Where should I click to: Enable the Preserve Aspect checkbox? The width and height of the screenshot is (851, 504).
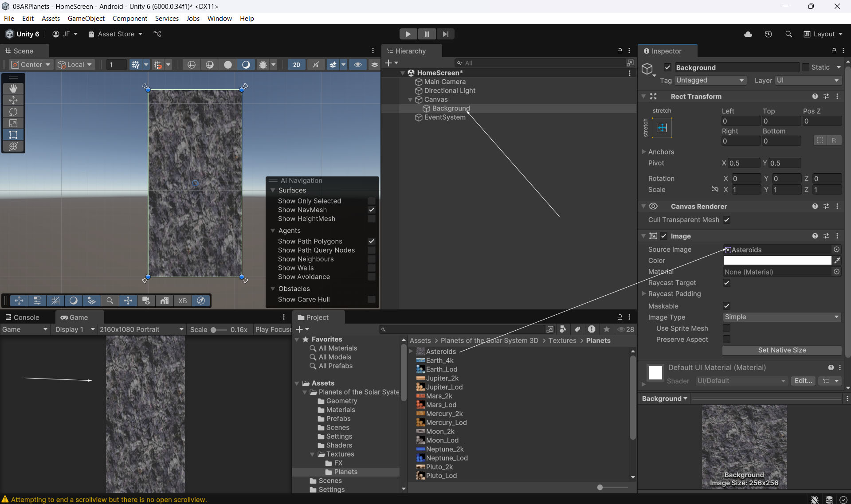click(x=726, y=340)
